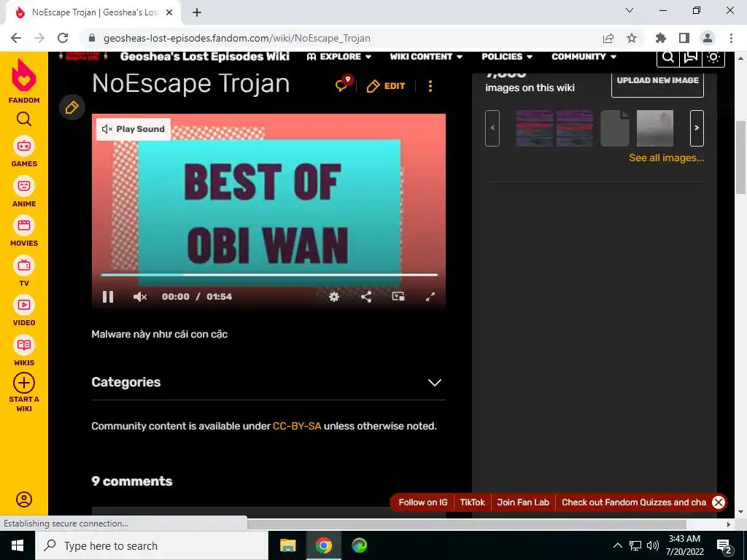Open the Chrome extensions puzzle icon

(661, 38)
